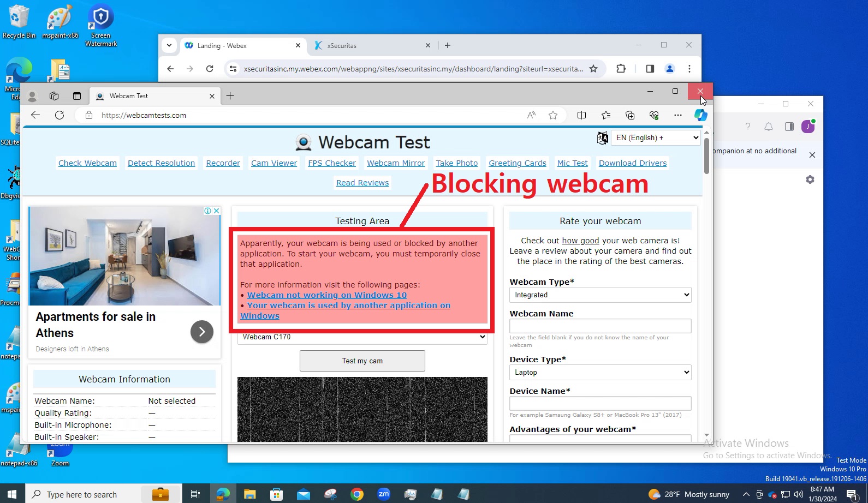This screenshot has height=503, width=868.
Task: Open the Webcam C170 camera selector
Action: pos(362,337)
